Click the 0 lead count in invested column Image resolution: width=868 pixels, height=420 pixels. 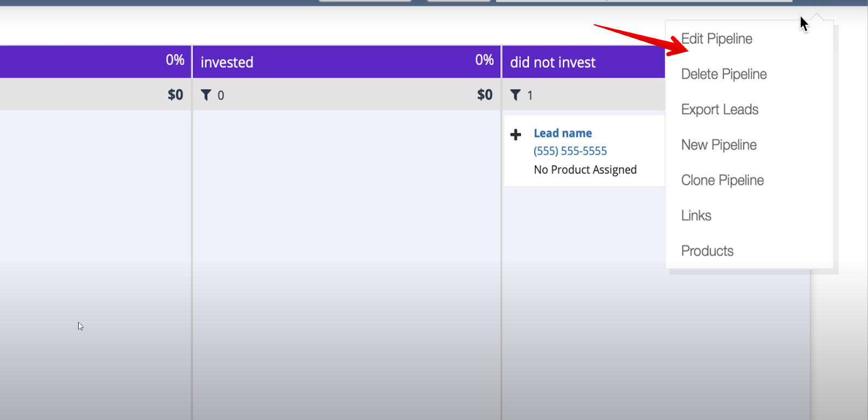pos(221,96)
